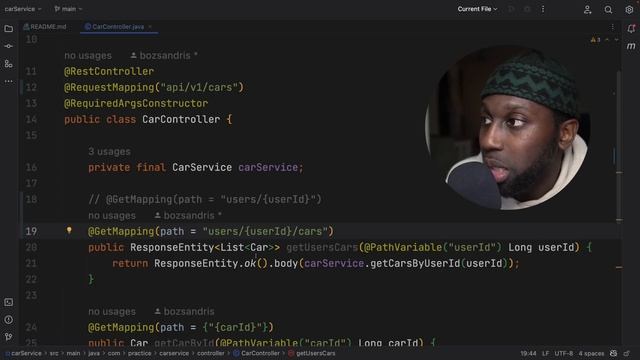
Task: Click line number 19 in the gutter
Action: click(x=31, y=231)
